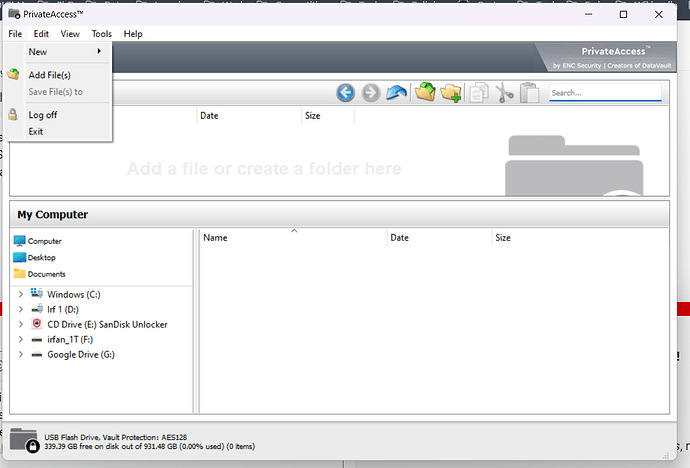
Task: Click the Desktop icon in sidebar
Action: (19, 257)
